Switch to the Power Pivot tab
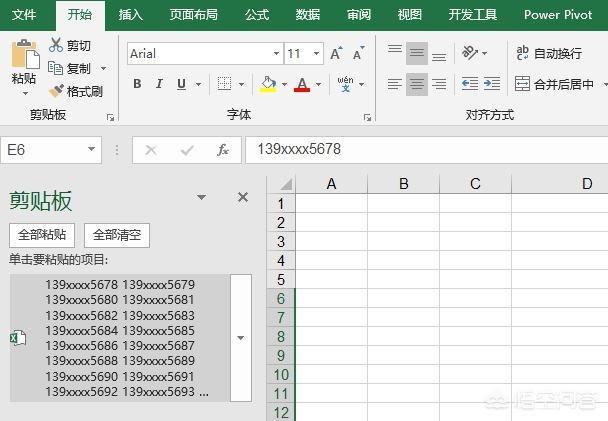The image size is (608, 421). click(558, 15)
